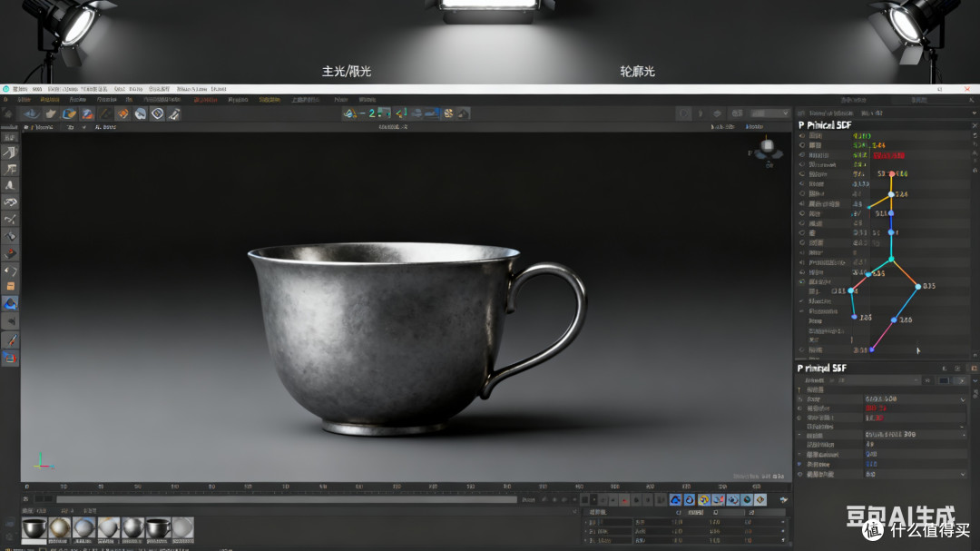Viewport: 980px width, 551px height.
Task: Click the viewport orientation gizmo cube
Action: (x=767, y=146)
